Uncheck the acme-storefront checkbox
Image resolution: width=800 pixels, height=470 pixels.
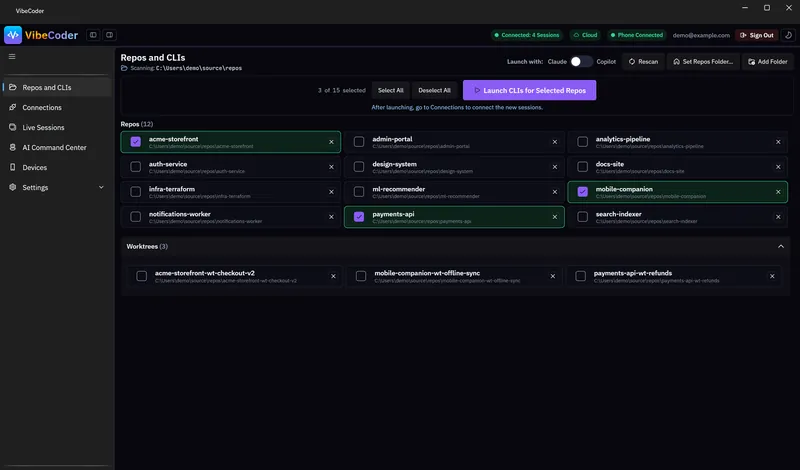click(135, 142)
